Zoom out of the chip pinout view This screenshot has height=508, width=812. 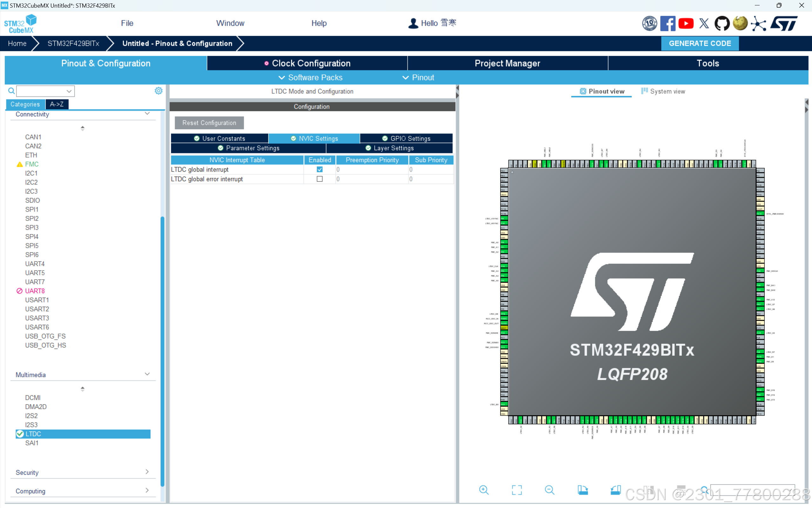549,490
